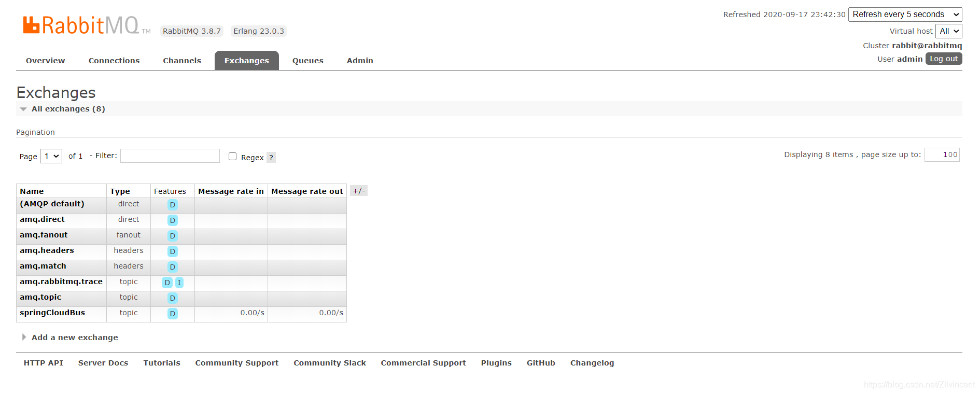The image size is (980, 394).
Task: Sort the table by Name column
Action: (x=32, y=191)
